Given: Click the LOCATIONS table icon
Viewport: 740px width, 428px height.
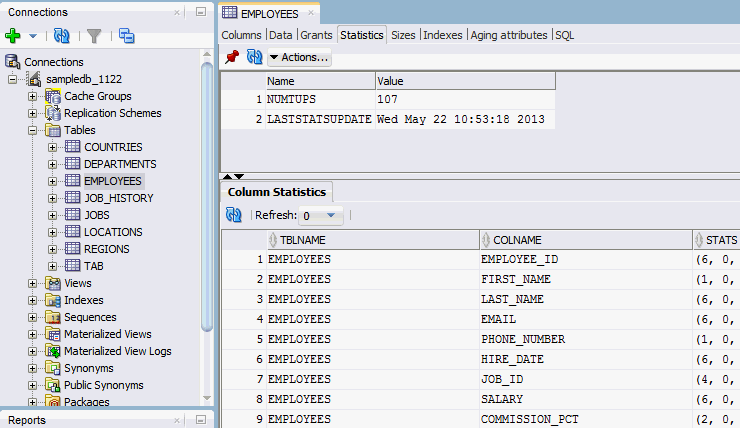Looking at the screenshot, I should click(x=72, y=232).
